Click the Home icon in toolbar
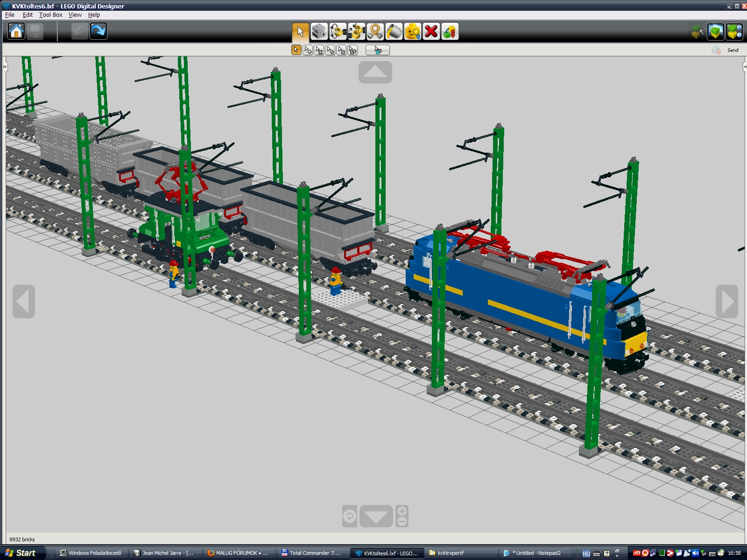 tap(16, 31)
